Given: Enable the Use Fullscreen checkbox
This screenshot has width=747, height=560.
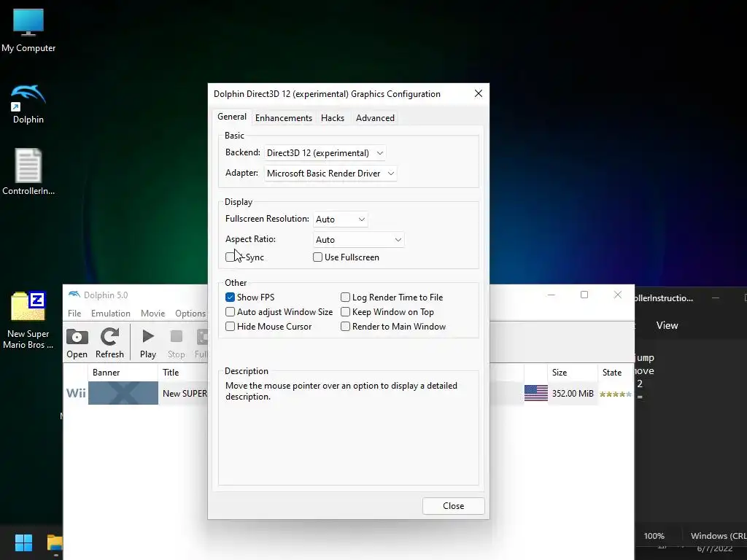Looking at the screenshot, I should click(x=318, y=257).
